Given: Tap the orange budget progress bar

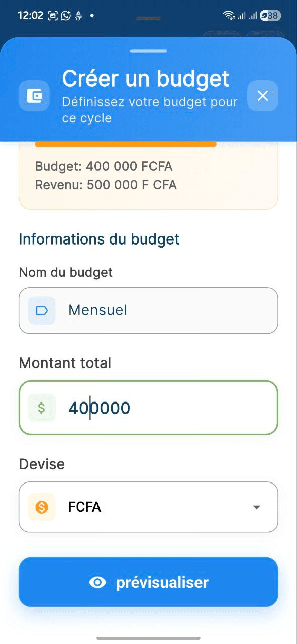Looking at the screenshot, I should (x=126, y=144).
